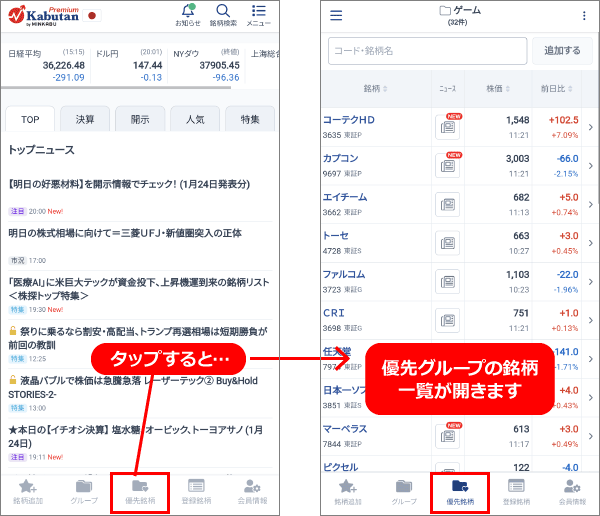Tap the Kabutan Premium logo

[x=44, y=16]
